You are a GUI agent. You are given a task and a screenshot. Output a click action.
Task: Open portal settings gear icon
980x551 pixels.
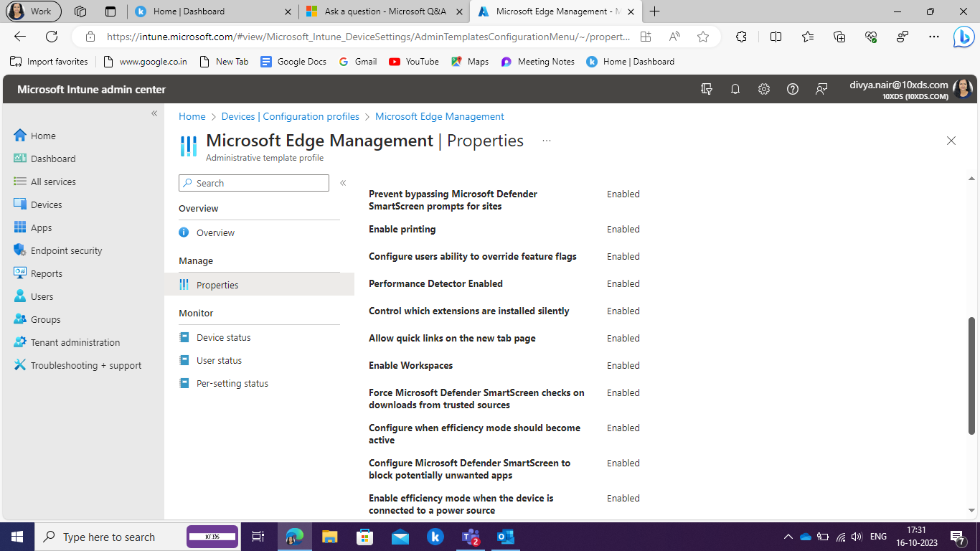point(764,89)
